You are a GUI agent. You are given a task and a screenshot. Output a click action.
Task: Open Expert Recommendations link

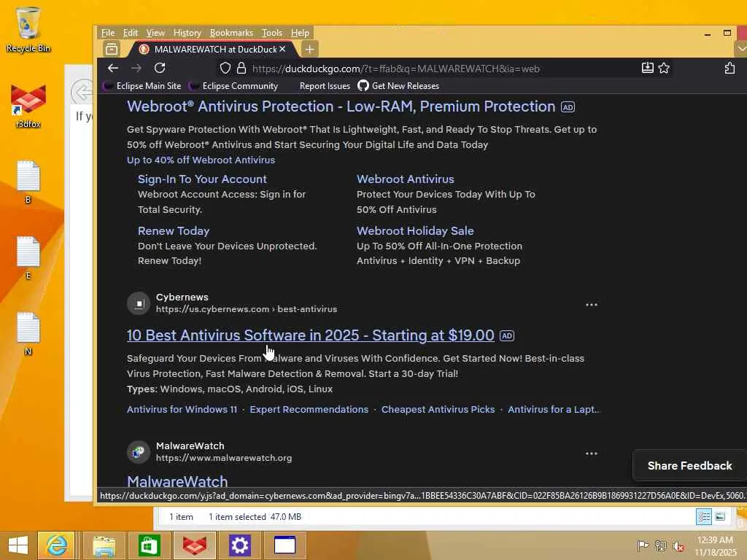[309, 410]
